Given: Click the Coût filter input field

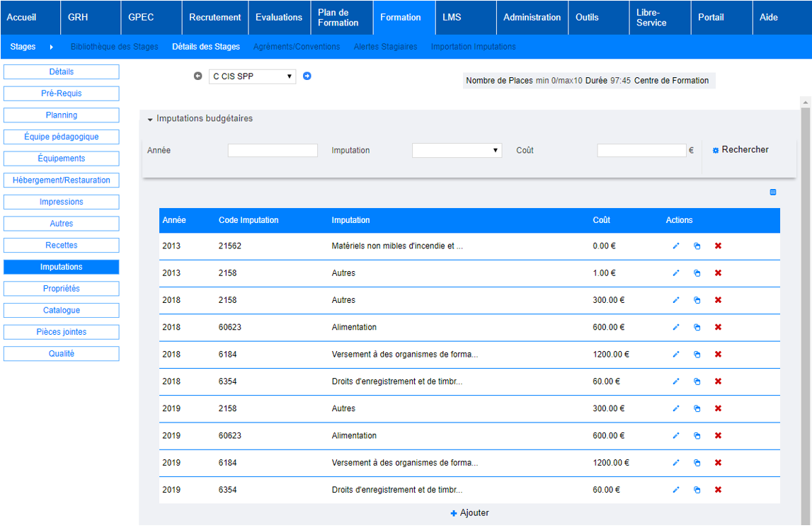Looking at the screenshot, I should pyautogui.click(x=641, y=150).
